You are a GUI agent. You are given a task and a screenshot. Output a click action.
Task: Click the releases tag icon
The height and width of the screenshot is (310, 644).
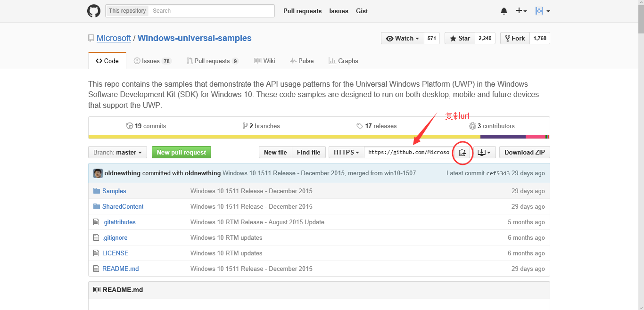tap(360, 126)
